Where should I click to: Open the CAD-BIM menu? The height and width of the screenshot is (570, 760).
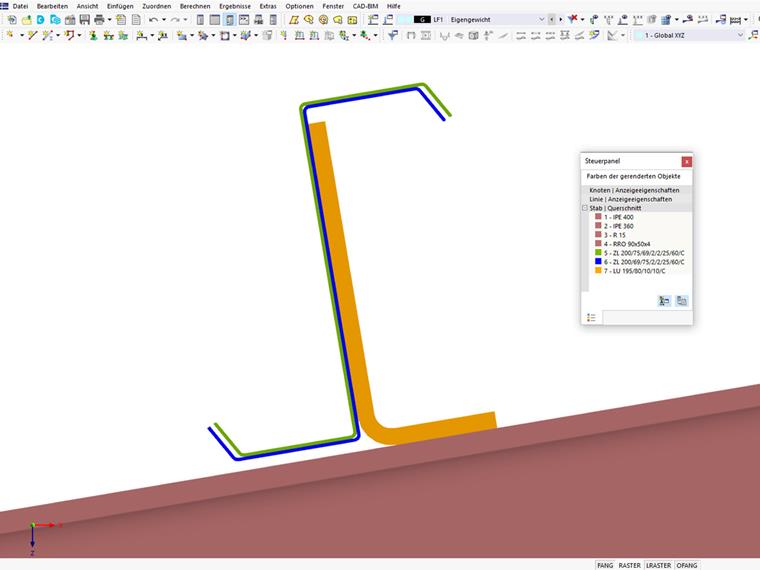(365, 6)
